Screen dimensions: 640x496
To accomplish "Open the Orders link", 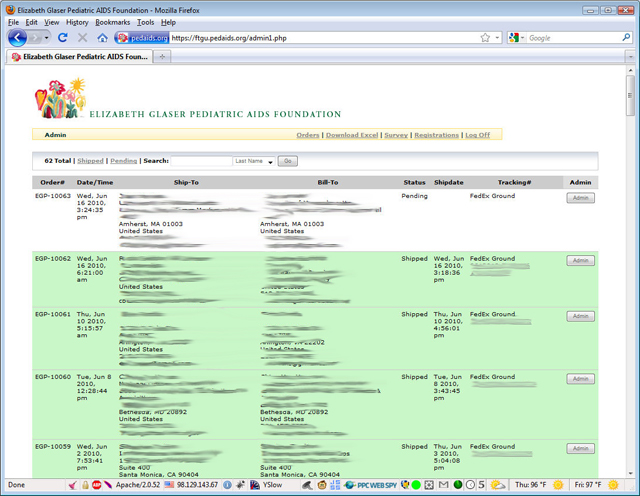I will [x=308, y=135].
